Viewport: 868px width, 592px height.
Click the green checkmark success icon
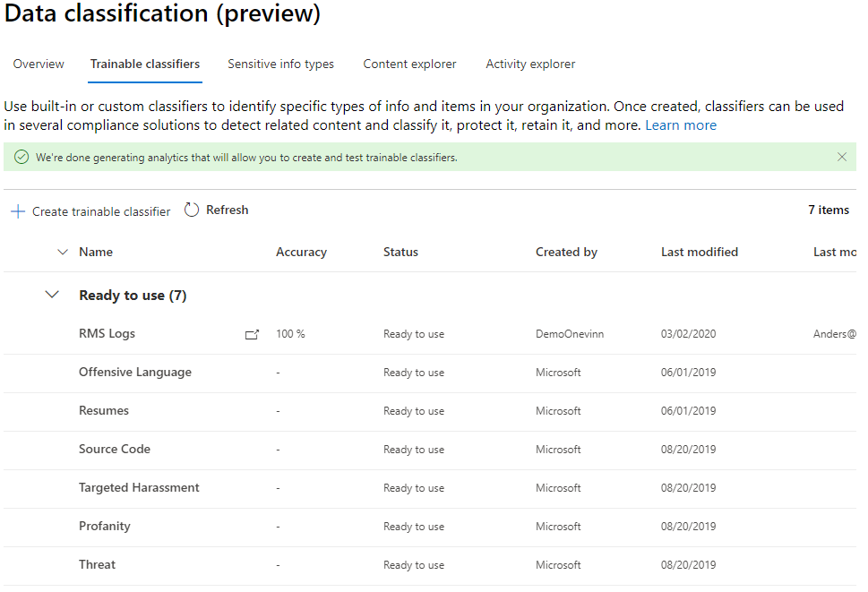pyautogui.click(x=21, y=158)
